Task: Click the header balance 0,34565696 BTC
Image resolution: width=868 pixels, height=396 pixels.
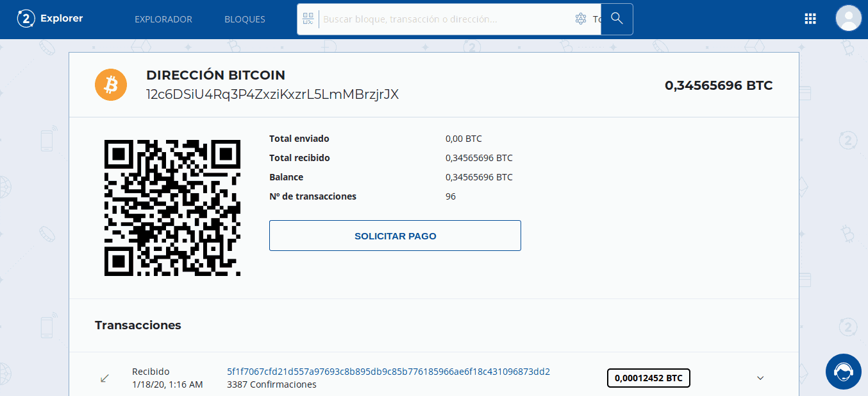Action: [x=719, y=85]
